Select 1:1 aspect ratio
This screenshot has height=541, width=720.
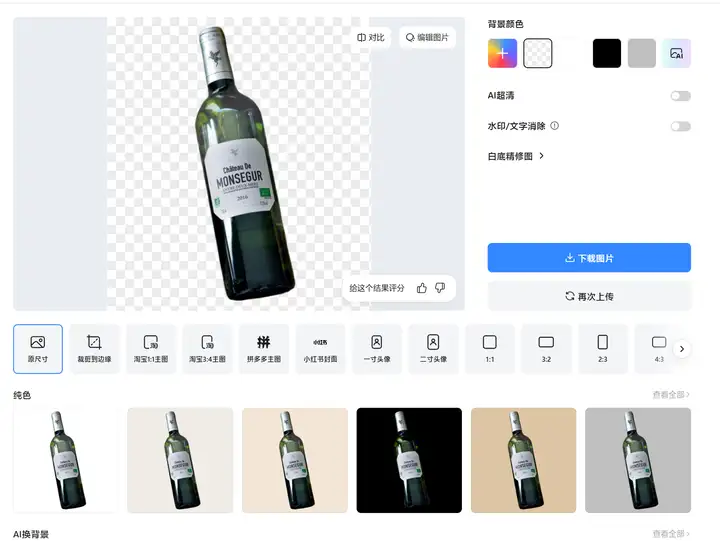tap(489, 349)
